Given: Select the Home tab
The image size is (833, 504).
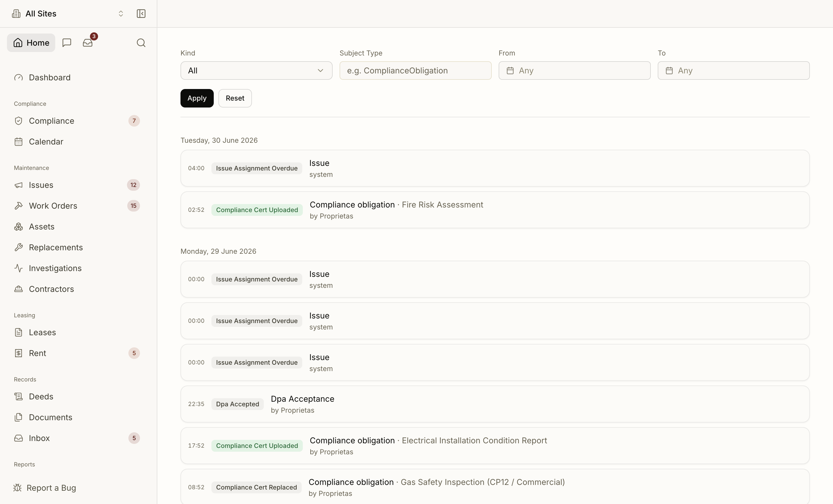Looking at the screenshot, I should click(x=31, y=42).
